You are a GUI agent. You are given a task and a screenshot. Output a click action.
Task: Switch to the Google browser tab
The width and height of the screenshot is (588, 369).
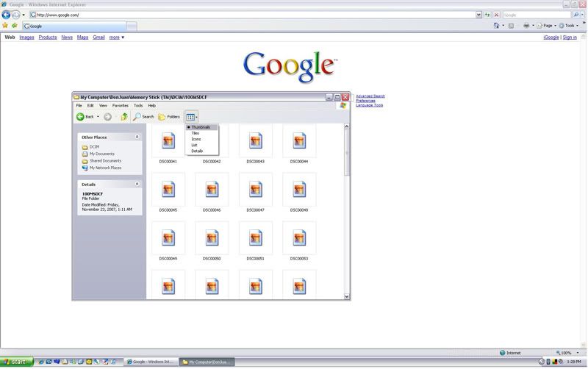(x=74, y=26)
